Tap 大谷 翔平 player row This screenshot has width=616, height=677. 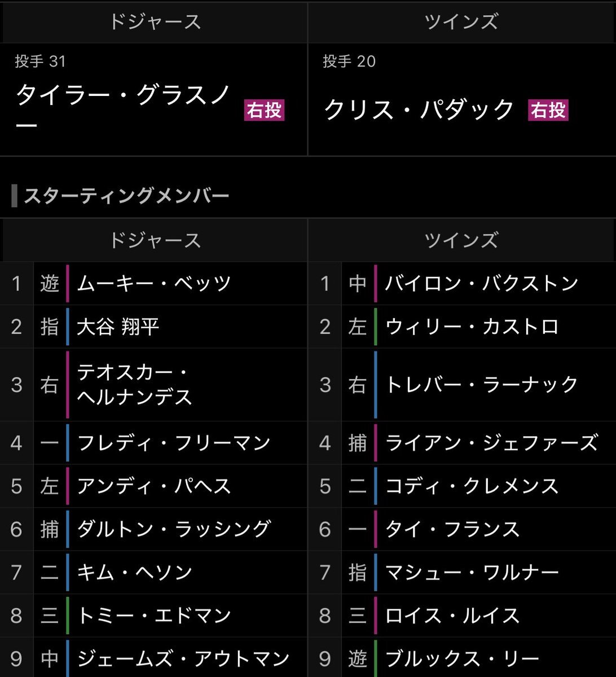click(153, 327)
